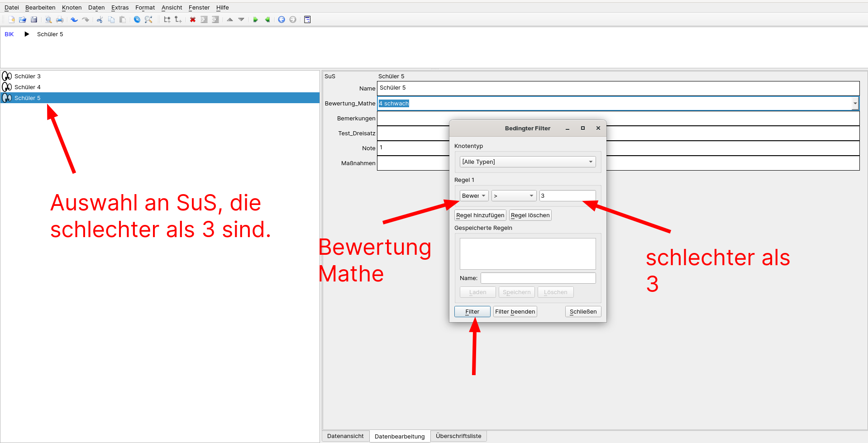The width and height of the screenshot is (868, 443).
Task: Switch to the Datenbearbeitung tab
Action: (400, 436)
